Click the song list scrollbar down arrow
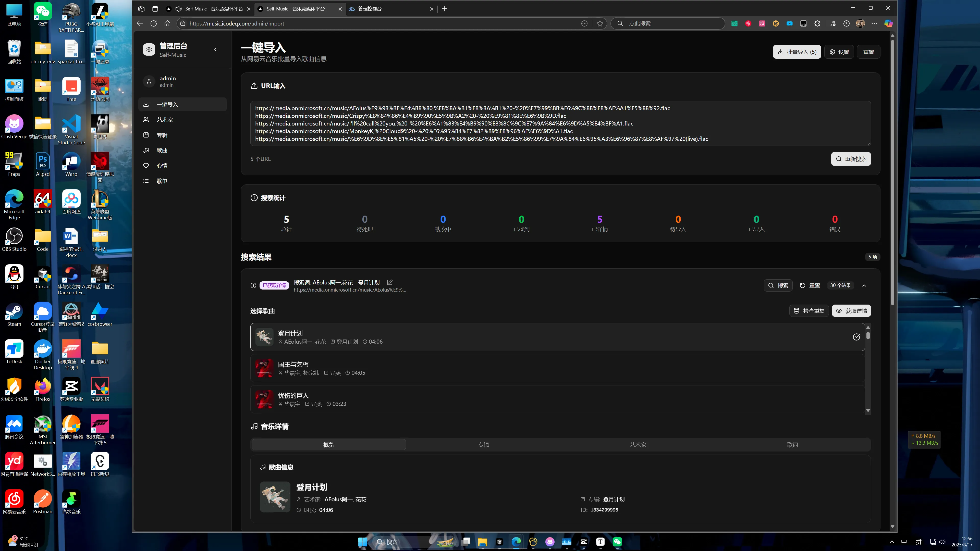Image resolution: width=980 pixels, height=551 pixels. tap(868, 410)
